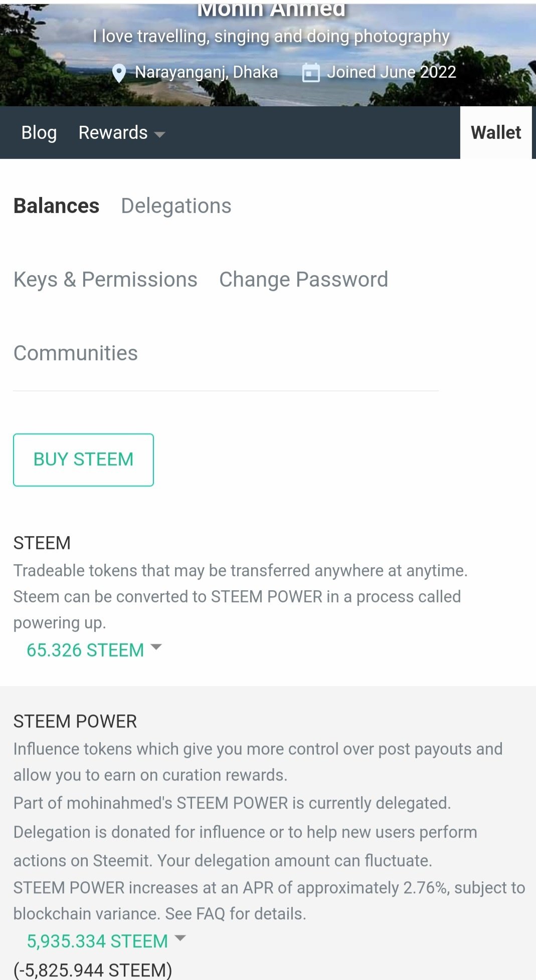536x980 pixels.
Task: Expand the 65.326 STEEM balance options
Action: click(85, 650)
